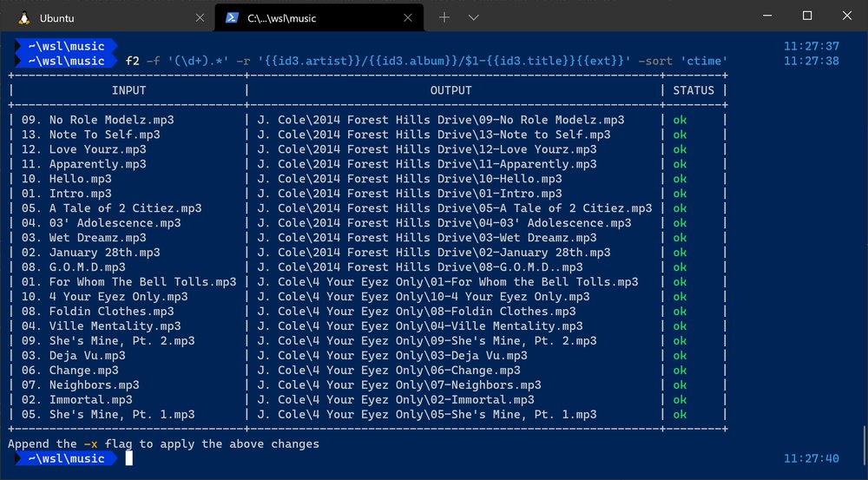Click input '02. Immortal.mp3'
Viewport: 868px width, 480px height.
77,400
